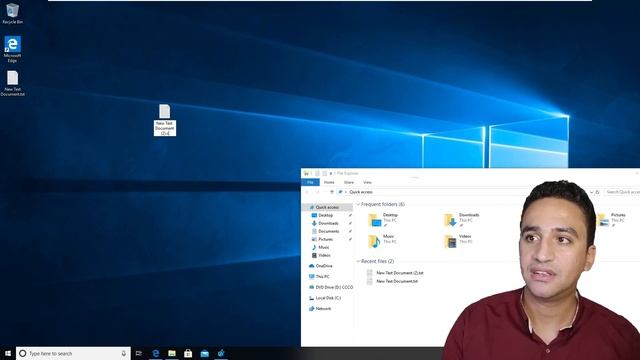This screenshot has width=640, height=360.
Task: Click the file icon above the rename box
Action: pos(164,111)
